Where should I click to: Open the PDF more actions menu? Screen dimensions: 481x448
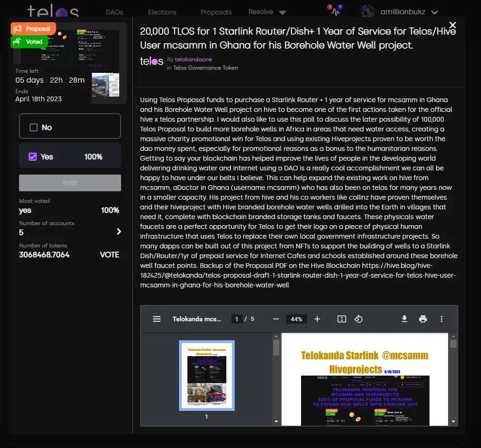[442, 319]
